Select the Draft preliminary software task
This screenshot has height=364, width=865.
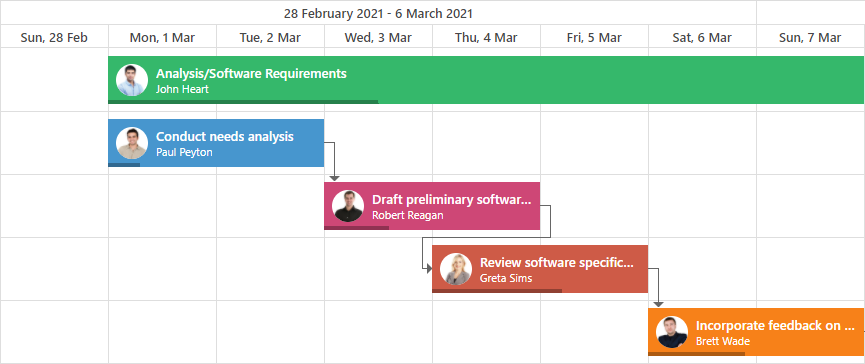432,206
